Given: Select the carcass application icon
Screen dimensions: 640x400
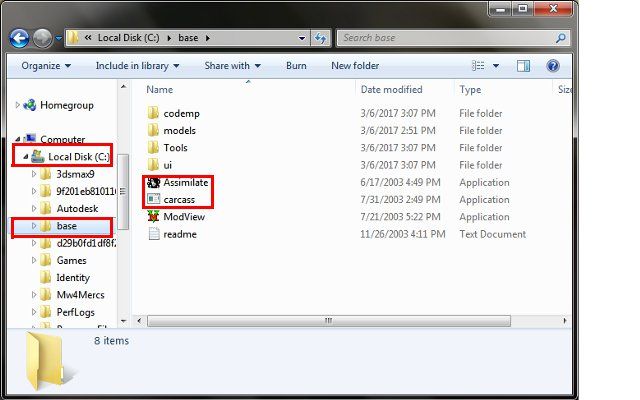Looking at the screenshot, I should click(x=153, y=199).
